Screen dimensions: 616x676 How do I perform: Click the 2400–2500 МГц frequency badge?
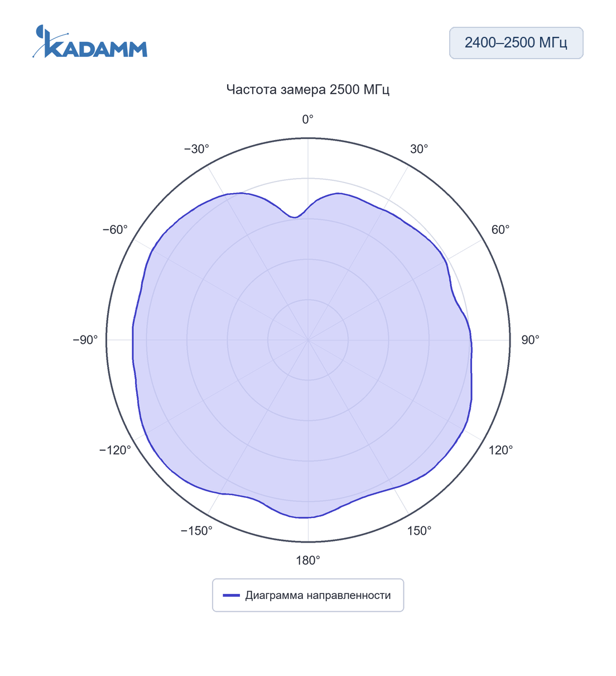pyautogui.click(x=516, y=43)
